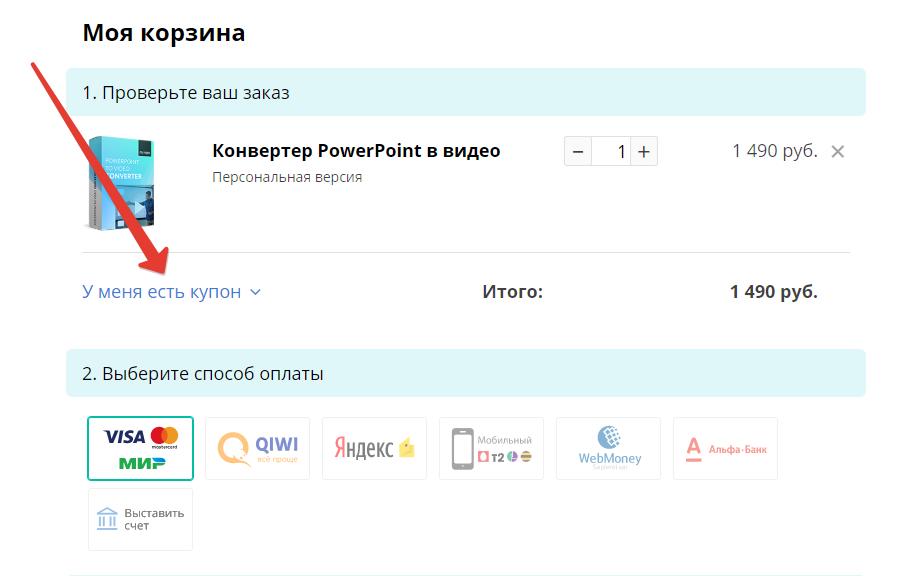
Task: Click the Моя корзина page heading
Action: coord(164,33)
